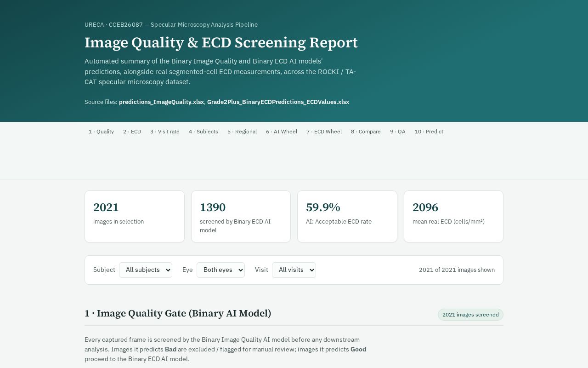Select the '5 · Regional' nav link

click(x=242, y=132)
